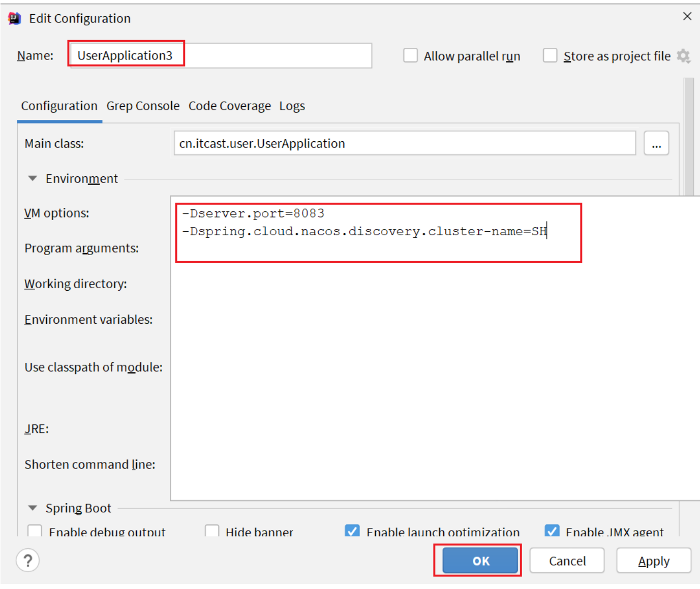Open the Code Coverage tab
This screenshot has width=700, height=589.
pos(229,106)
